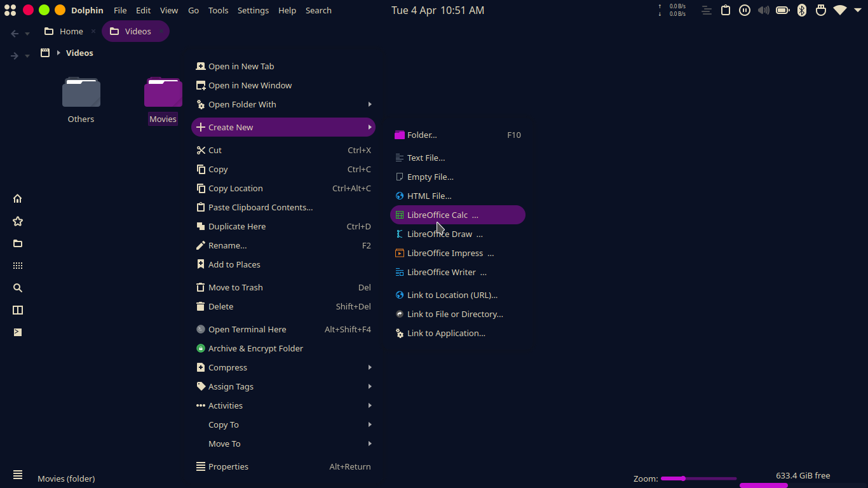
Task: Choose Move to Trash
Action: point(283,287)
